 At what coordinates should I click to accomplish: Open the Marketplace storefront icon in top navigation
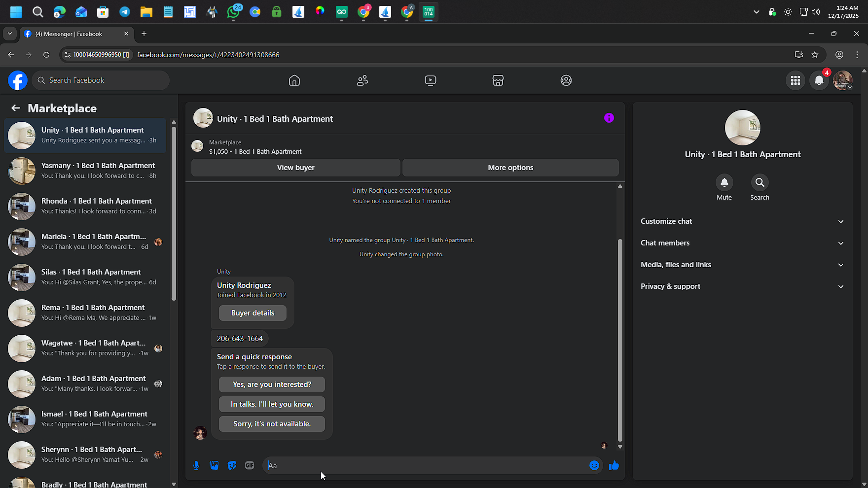pyautogui.click(x=498, y=80)
